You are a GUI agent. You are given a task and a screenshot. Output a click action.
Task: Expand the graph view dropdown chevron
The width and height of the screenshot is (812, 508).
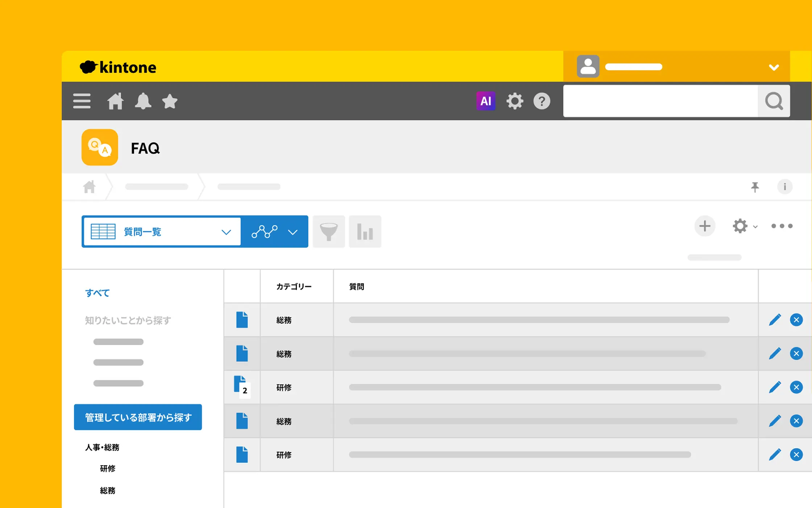click(x=293, y=232)
